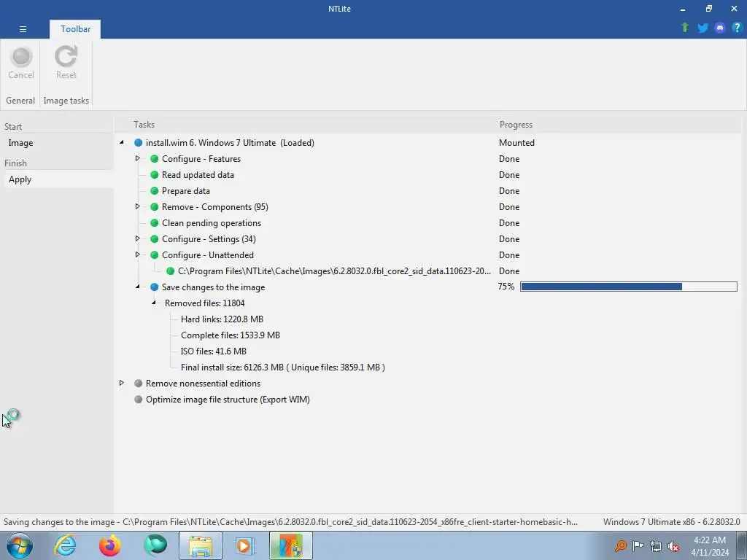747x560 pixels.
Task: Open the Windows Start button
Action: [x=20, y=545]
